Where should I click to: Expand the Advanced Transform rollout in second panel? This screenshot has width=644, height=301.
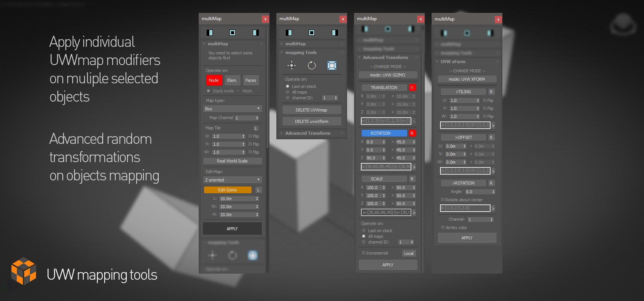point(308,133)
